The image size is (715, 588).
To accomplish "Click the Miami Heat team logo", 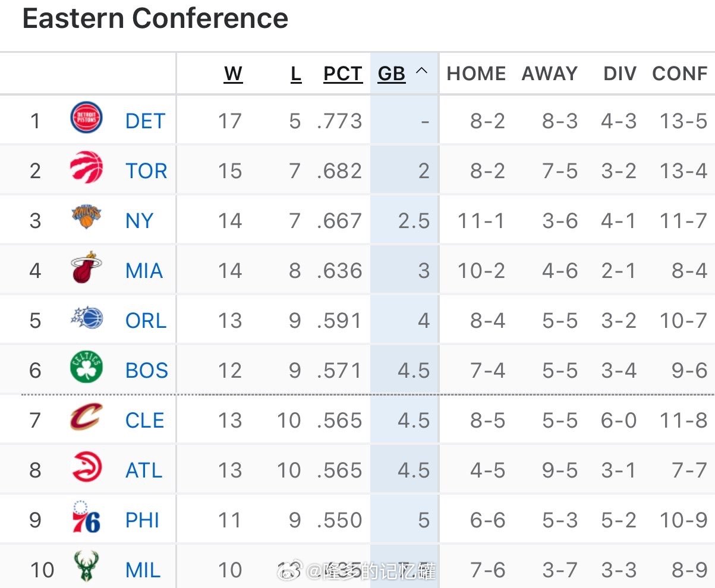I will (86, 268).
